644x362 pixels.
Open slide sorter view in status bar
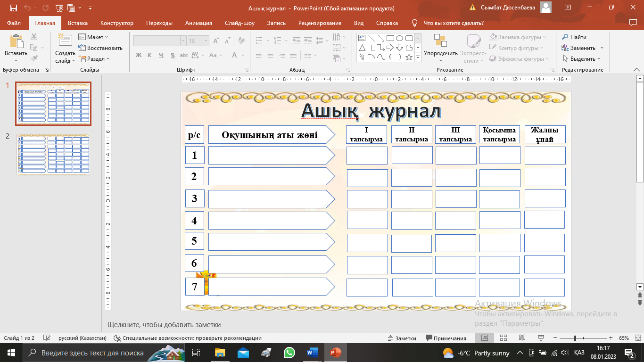click(x=502, y=338)
